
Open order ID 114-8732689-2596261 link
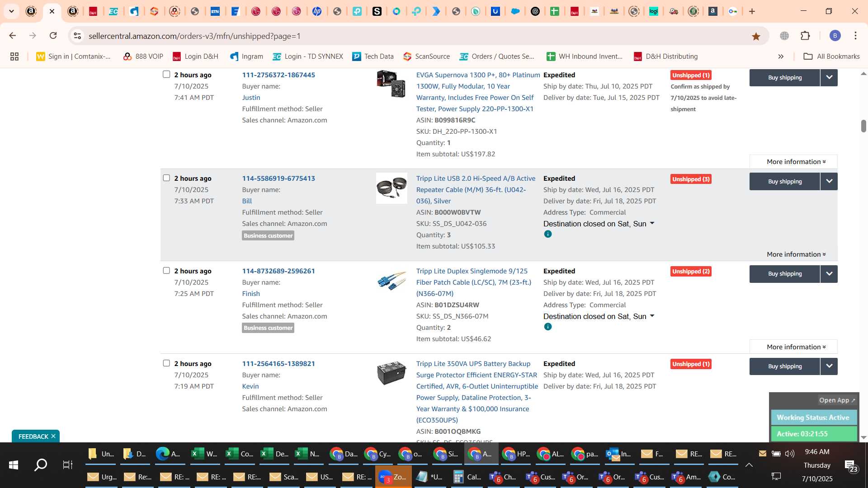click(x=278, y=271)
